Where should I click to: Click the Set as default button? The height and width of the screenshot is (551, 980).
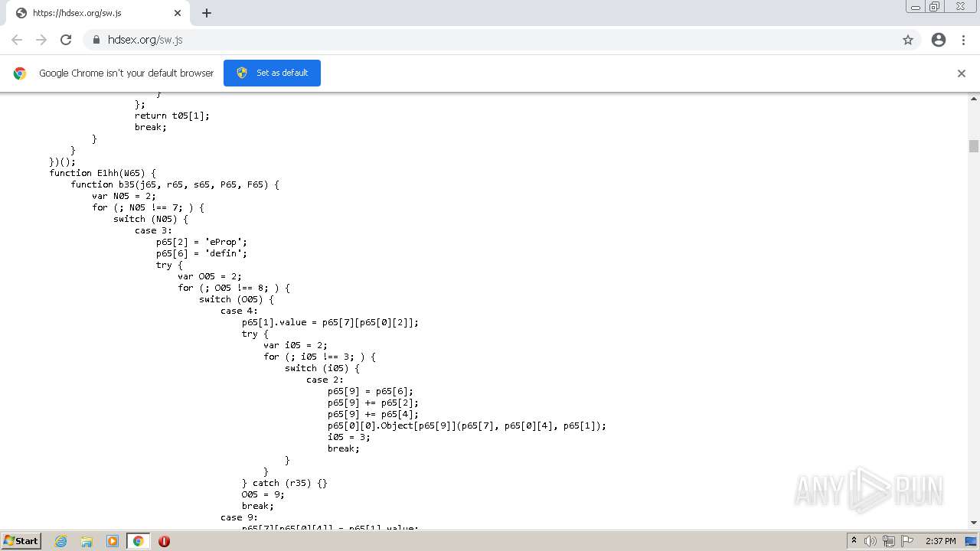tap(272, 73)
